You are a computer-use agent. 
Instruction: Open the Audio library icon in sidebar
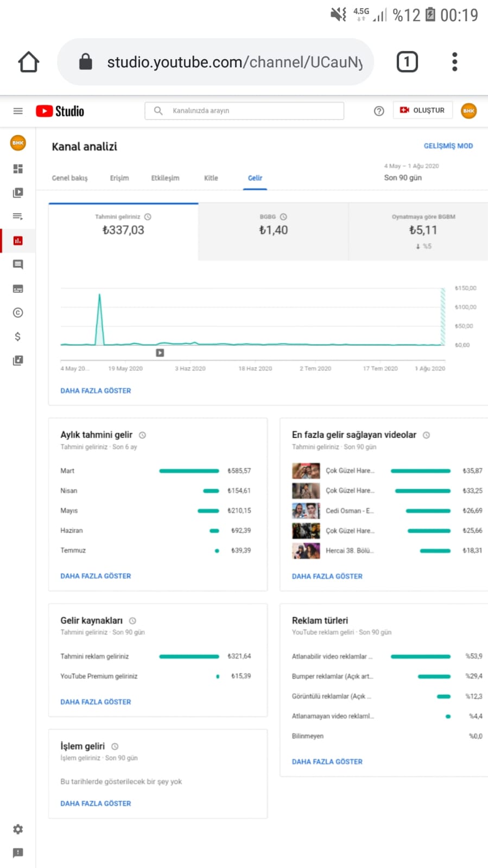point(18,360)
